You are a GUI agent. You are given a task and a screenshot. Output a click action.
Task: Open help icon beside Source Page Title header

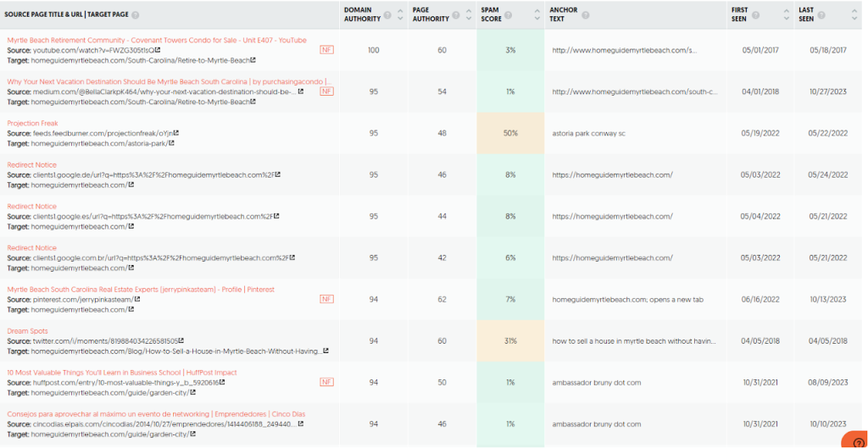coord(136,14)
